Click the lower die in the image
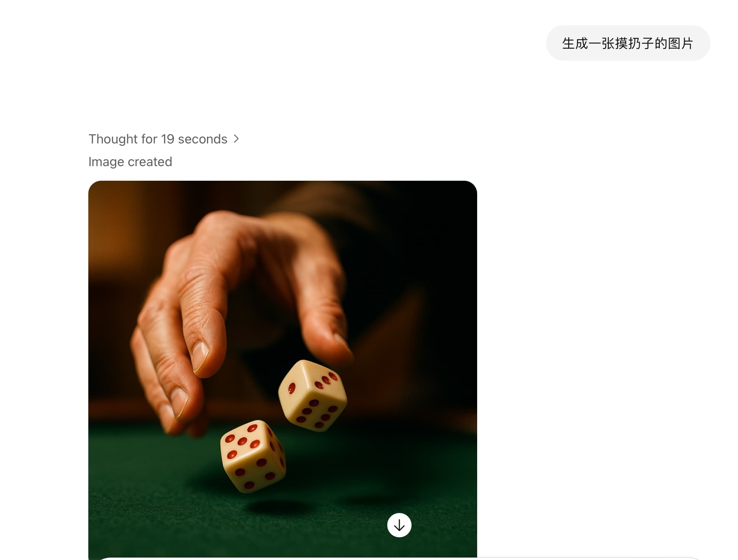The width and height of the screenshot is (738, 560). pyautogui.click(x=253, y=456)
